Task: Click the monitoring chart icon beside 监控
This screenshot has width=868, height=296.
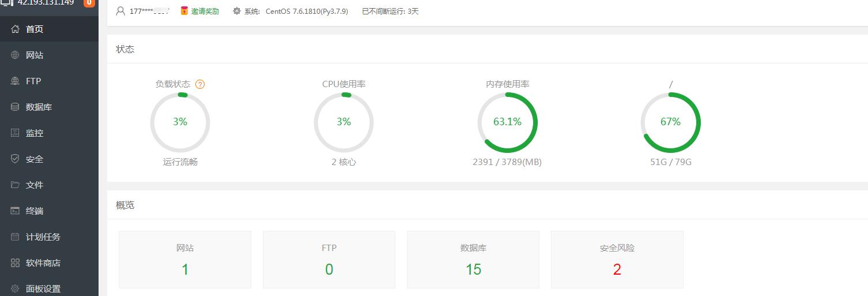Action: (15, 133)
